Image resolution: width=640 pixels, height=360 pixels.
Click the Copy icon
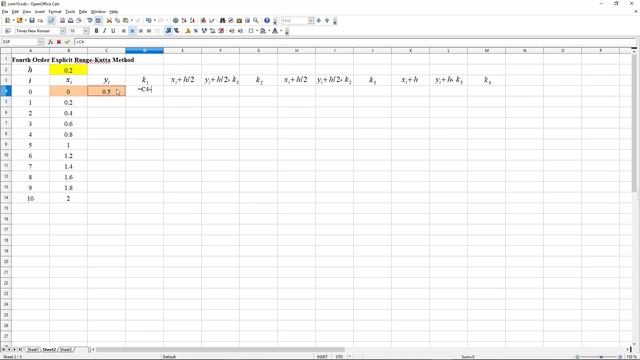(117, 20)
